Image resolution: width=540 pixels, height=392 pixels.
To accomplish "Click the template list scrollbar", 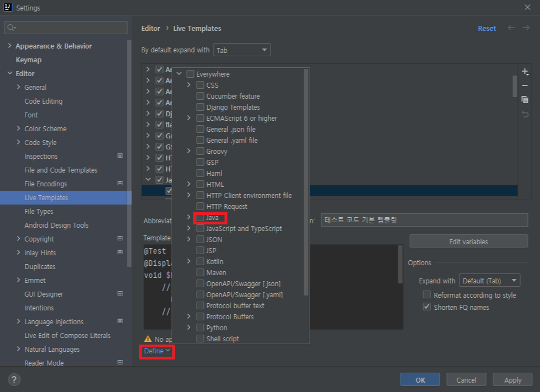I will coord(515,86).
